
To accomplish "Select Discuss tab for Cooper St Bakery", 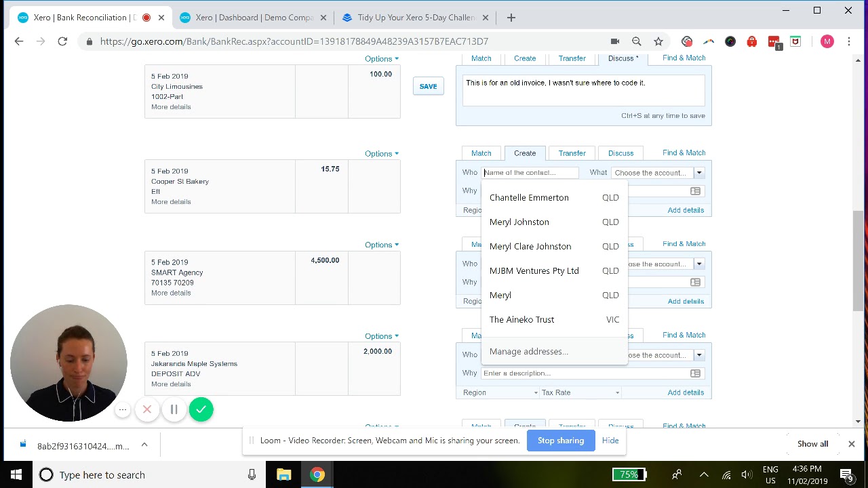I will (x=620, y=153).
